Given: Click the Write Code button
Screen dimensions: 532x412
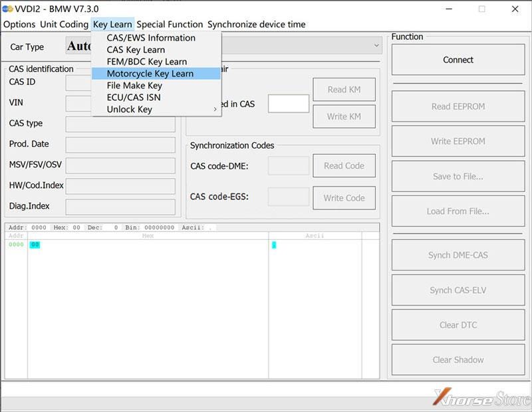Looking at the screenshot, I should click(344, 198).
